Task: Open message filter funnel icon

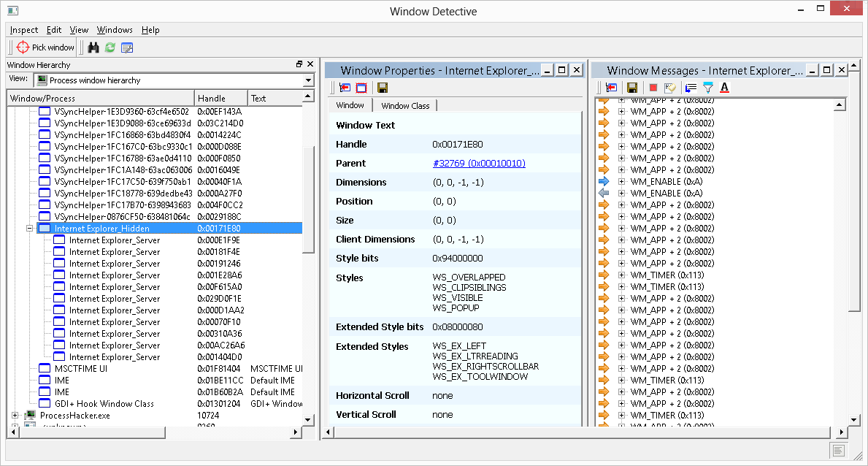Action: 707,88
